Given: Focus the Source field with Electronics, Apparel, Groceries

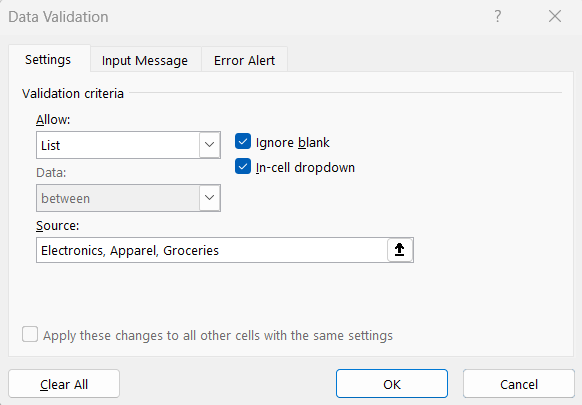Looking at the screenshot, I should (212, 250).
